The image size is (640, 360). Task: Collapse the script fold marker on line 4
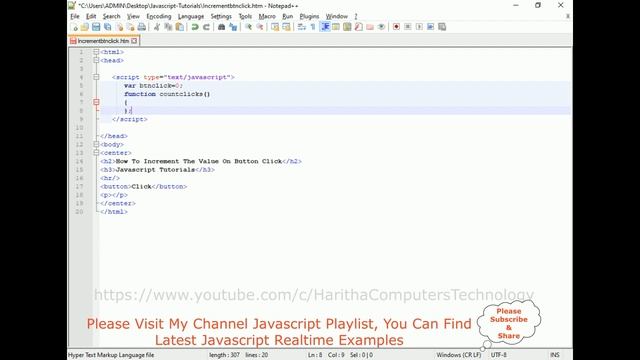click(96, 77)
